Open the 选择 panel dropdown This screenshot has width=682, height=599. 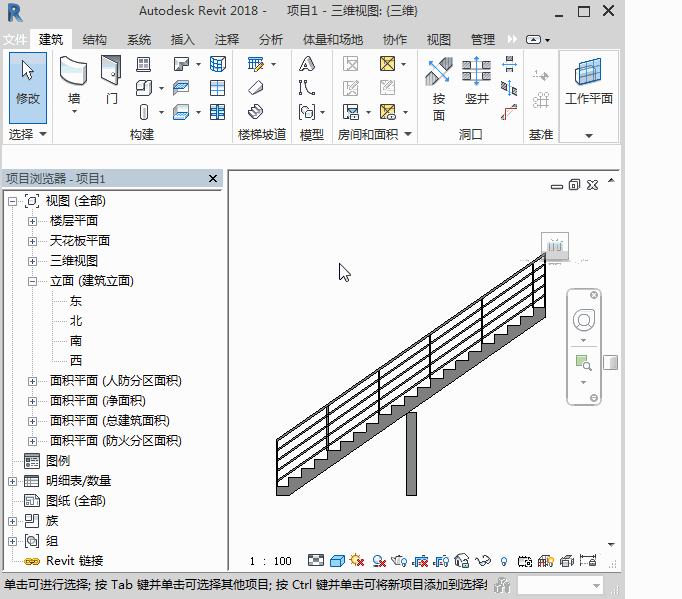point(42,134)
